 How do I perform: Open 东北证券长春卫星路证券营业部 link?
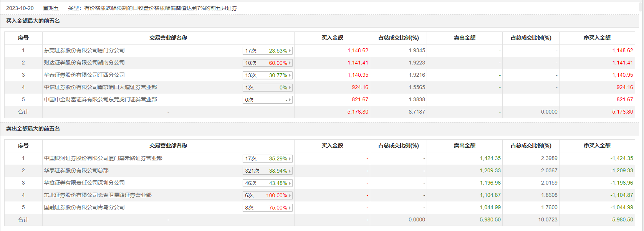click(98, 195)
